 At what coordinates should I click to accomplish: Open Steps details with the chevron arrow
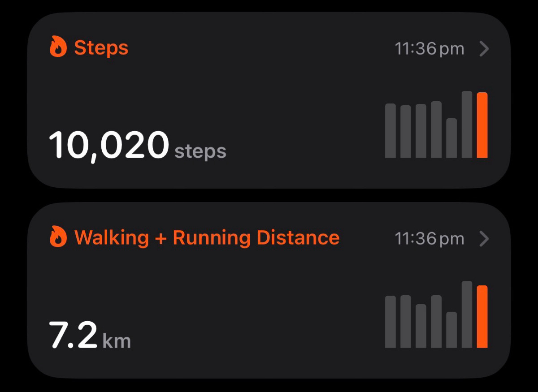click(x=484, y=48)
